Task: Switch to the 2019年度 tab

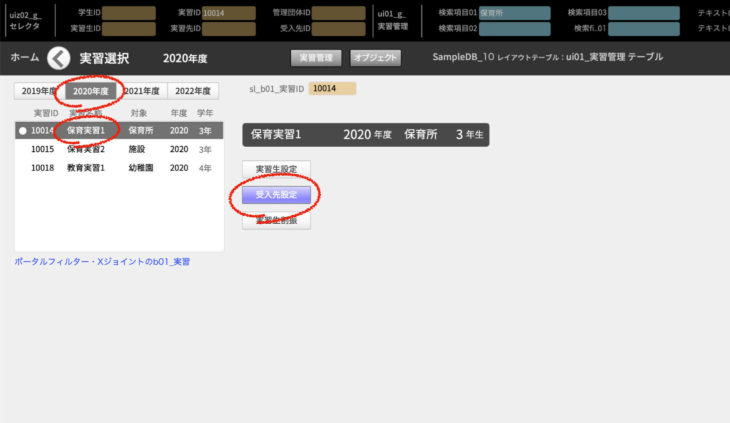Action: 37,91
